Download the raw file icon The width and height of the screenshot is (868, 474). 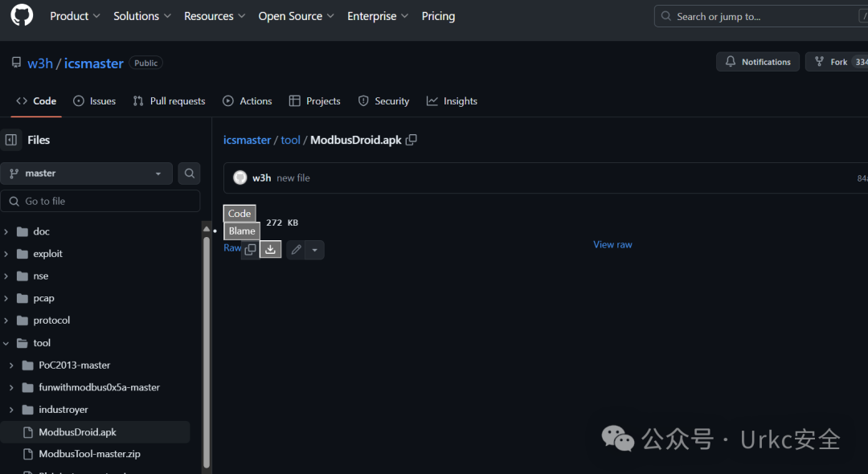(270, 249)
